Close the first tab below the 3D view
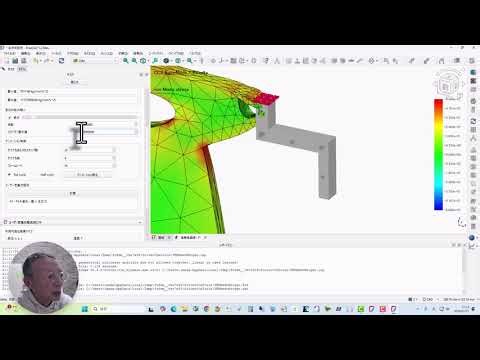This screenshot has height=360, width=480. point(169,238)
